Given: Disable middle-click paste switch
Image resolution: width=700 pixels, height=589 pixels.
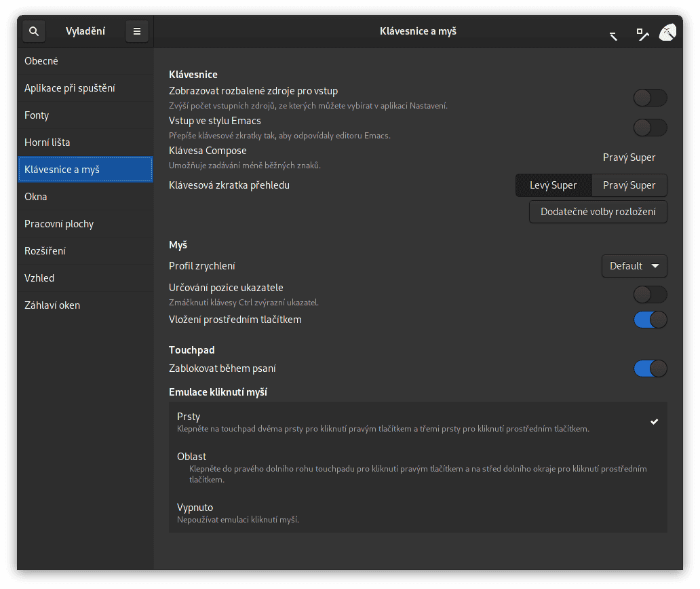Looking at the screenshot, I should (x=650, y=320).
